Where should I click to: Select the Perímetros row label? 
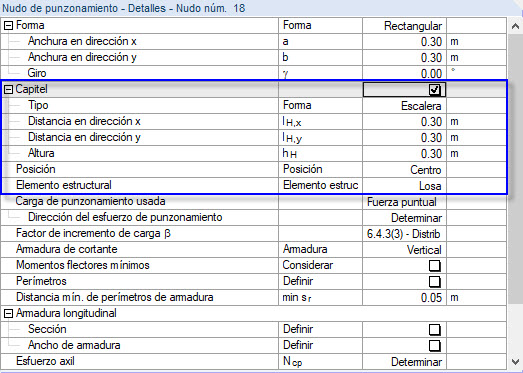(x=41, y=281)
